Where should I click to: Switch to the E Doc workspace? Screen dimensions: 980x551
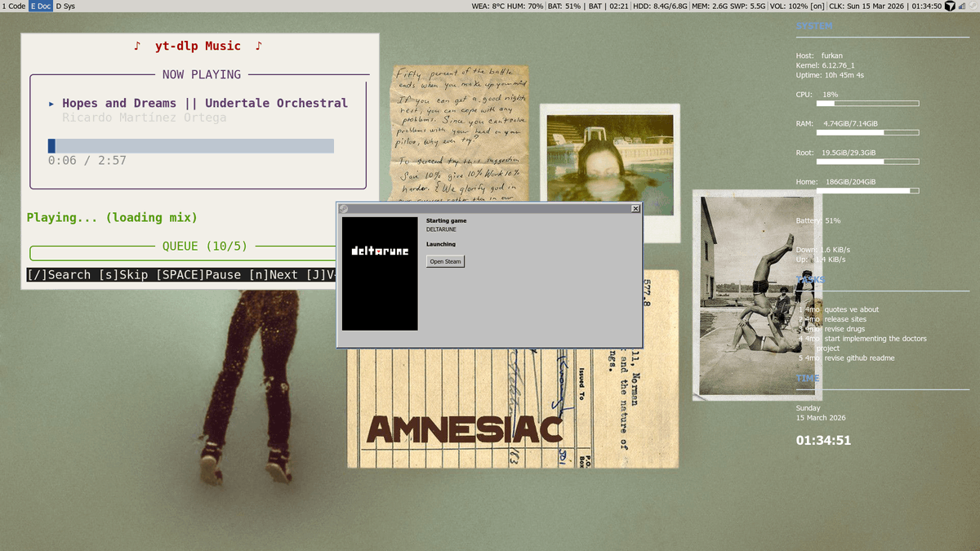click(x=41, y=6)
